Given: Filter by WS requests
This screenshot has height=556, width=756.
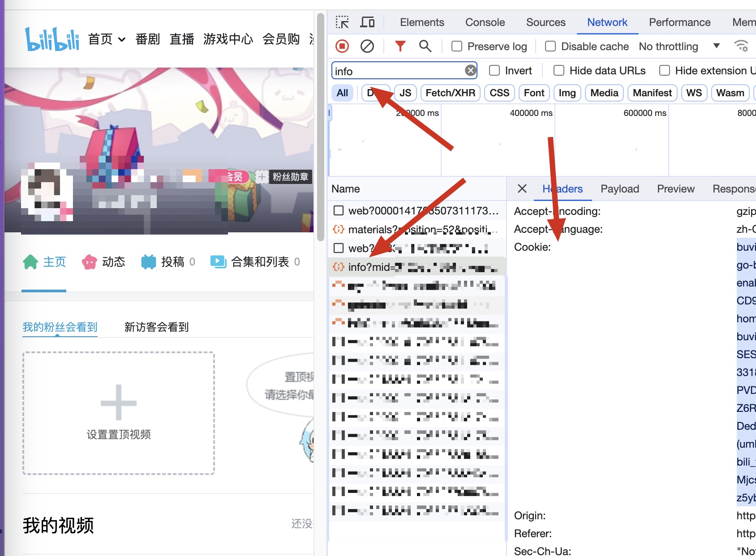Looking at the screenshot, I should (x=694, y=93).
